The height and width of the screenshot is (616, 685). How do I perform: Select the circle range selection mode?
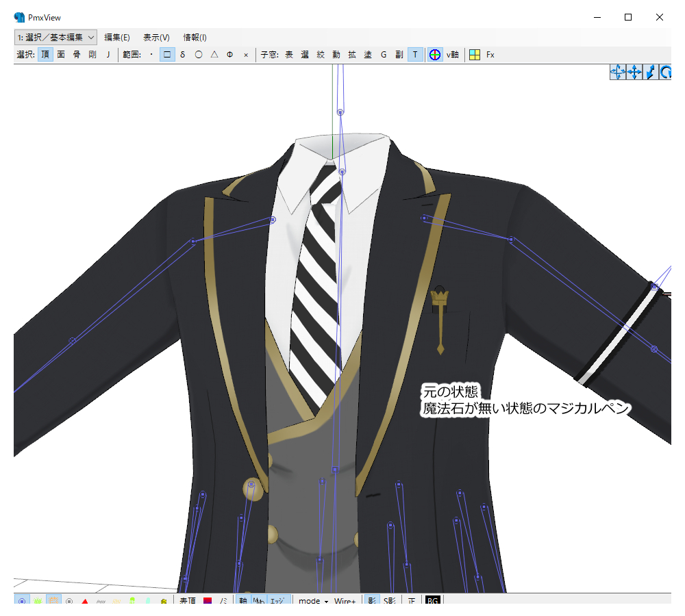[x=199, y=55]
